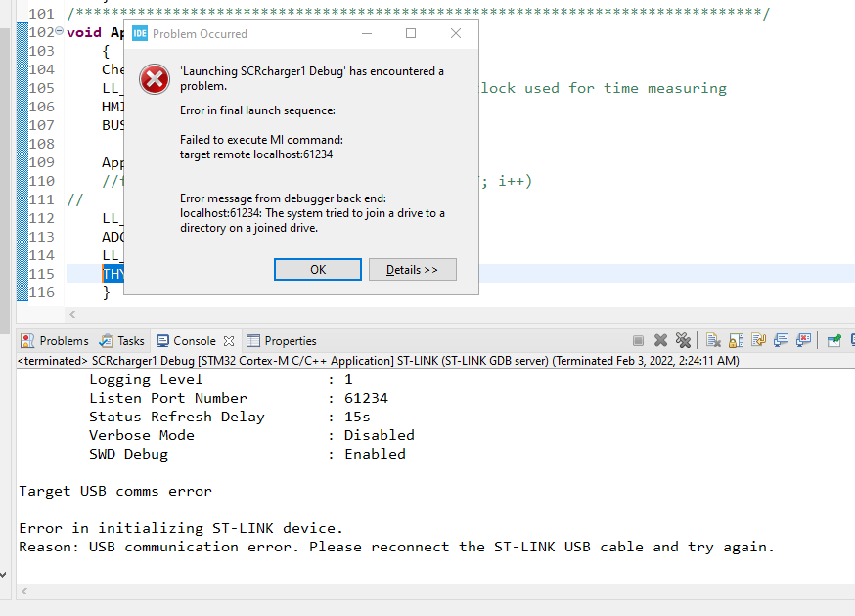The image size is (855, 616).
Task: Open the Tasks tab
Action: [121, 341]
